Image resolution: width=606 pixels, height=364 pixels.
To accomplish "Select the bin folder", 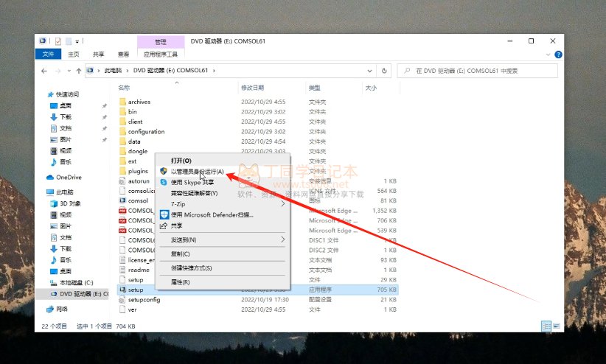I will click(x=133, y=112).
